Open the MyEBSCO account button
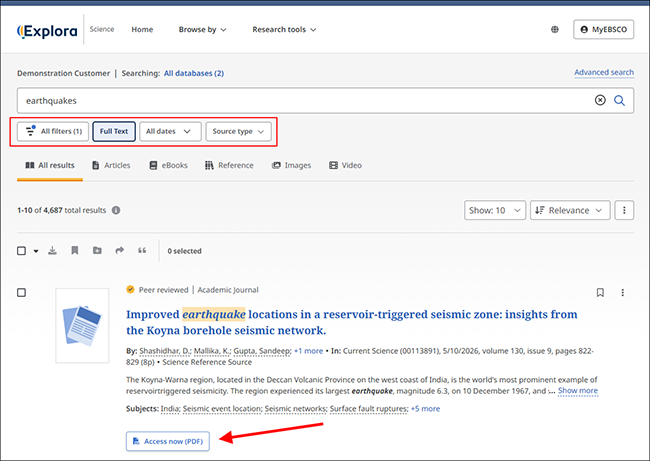 click(x=604, y=29)
